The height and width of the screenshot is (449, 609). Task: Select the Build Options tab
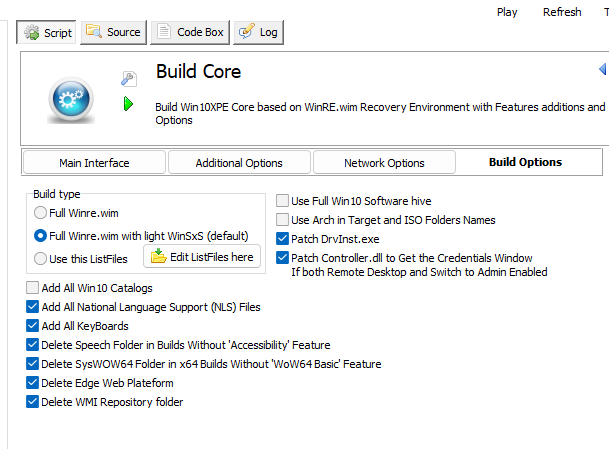coord(525,162)
